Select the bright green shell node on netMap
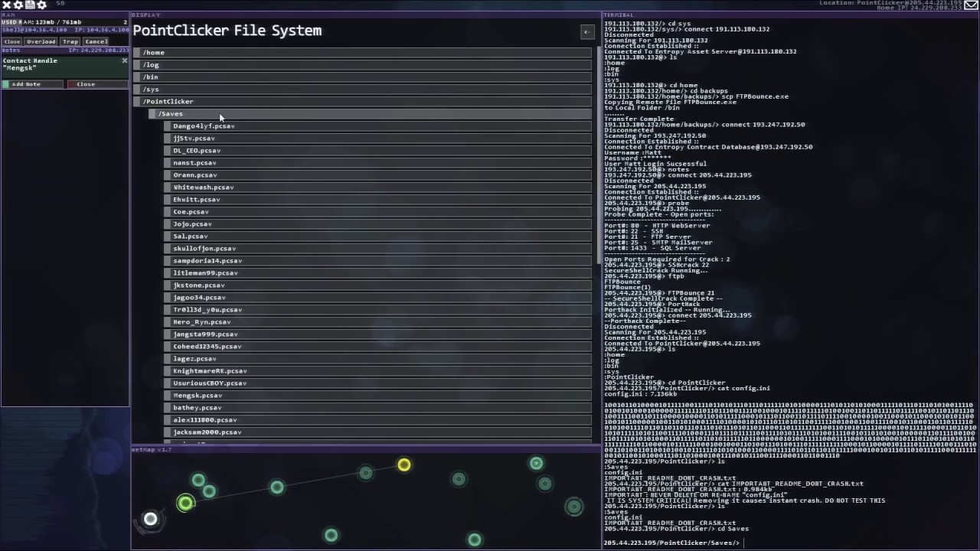 185,503
